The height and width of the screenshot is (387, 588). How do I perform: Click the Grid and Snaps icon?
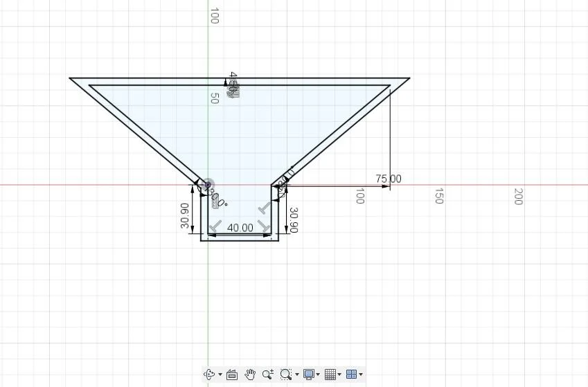tap(330, 375)
